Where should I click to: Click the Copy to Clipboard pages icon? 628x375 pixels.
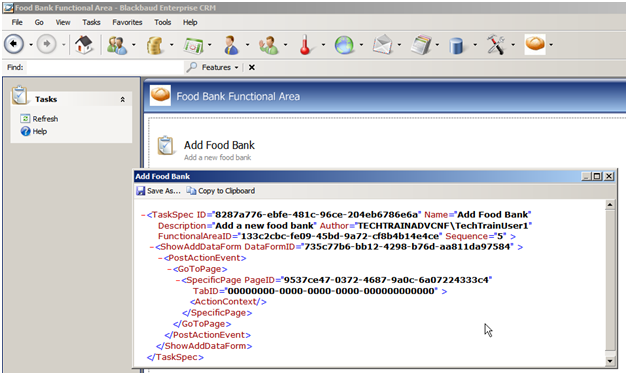191,191
